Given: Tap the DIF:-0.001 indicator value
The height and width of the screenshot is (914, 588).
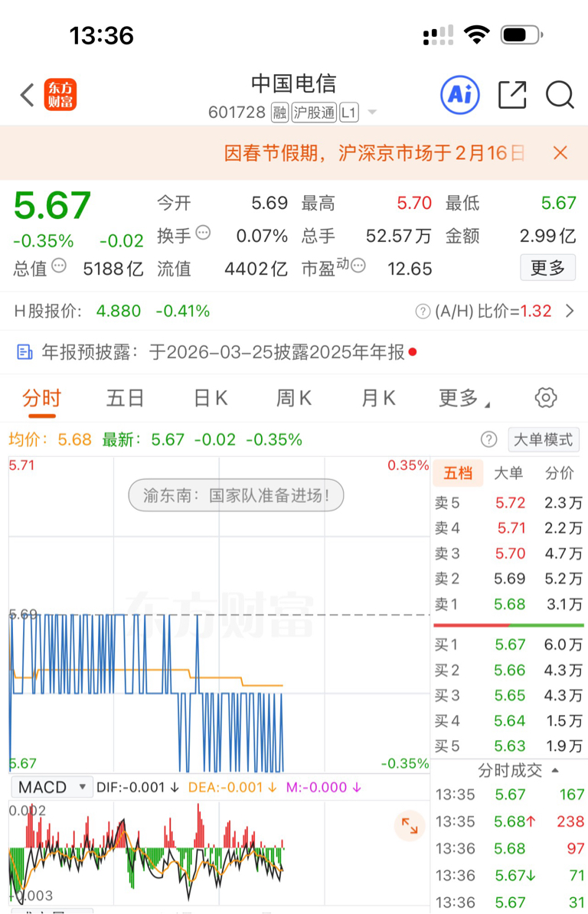Looking at the screenshot, I should tap(138, 788).
